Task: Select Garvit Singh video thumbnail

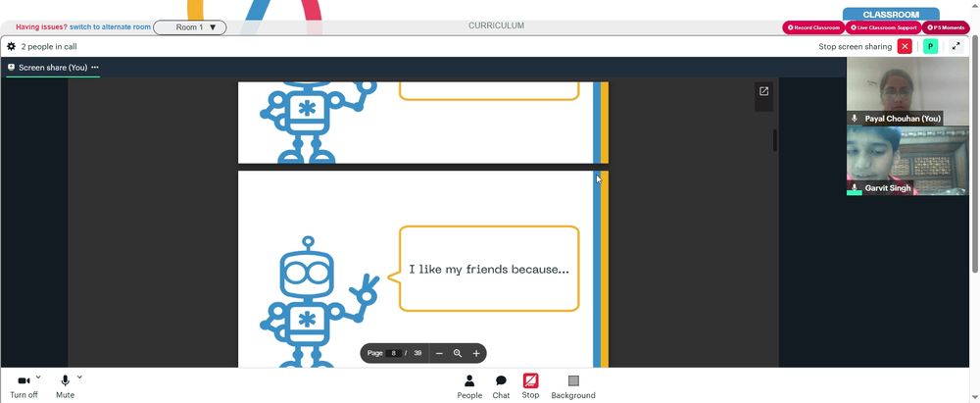Action: [907, 161]
